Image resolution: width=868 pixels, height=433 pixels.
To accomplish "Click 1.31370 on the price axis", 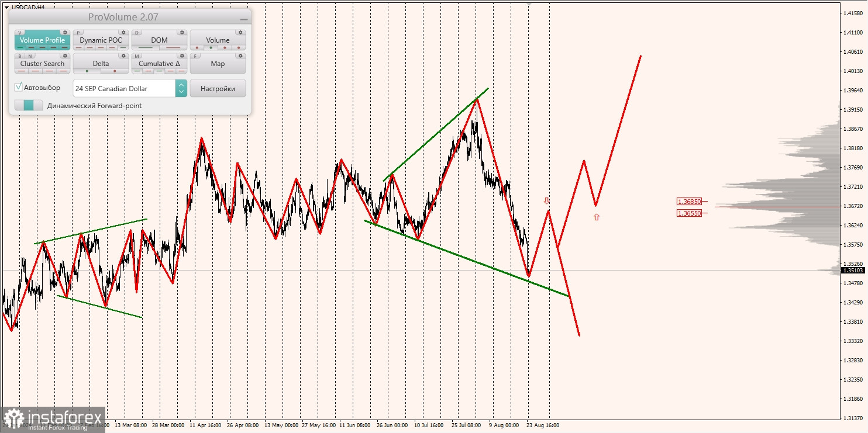I will pos(853,418).
